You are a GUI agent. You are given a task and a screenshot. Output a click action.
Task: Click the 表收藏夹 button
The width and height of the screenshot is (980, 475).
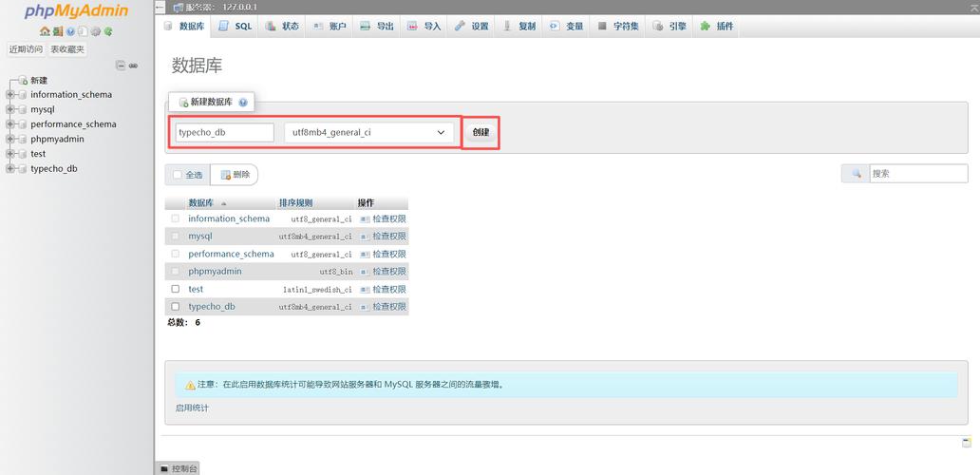pos(67,49)
